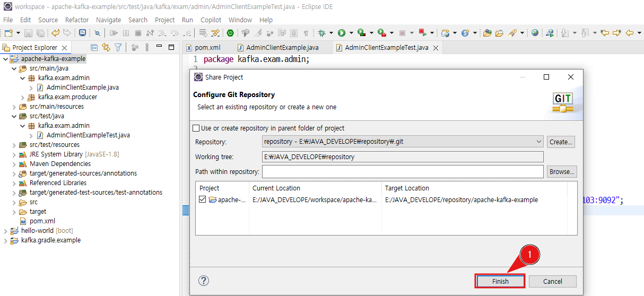
Task: Click the Suspend debug icon
Action: point(126,33)
